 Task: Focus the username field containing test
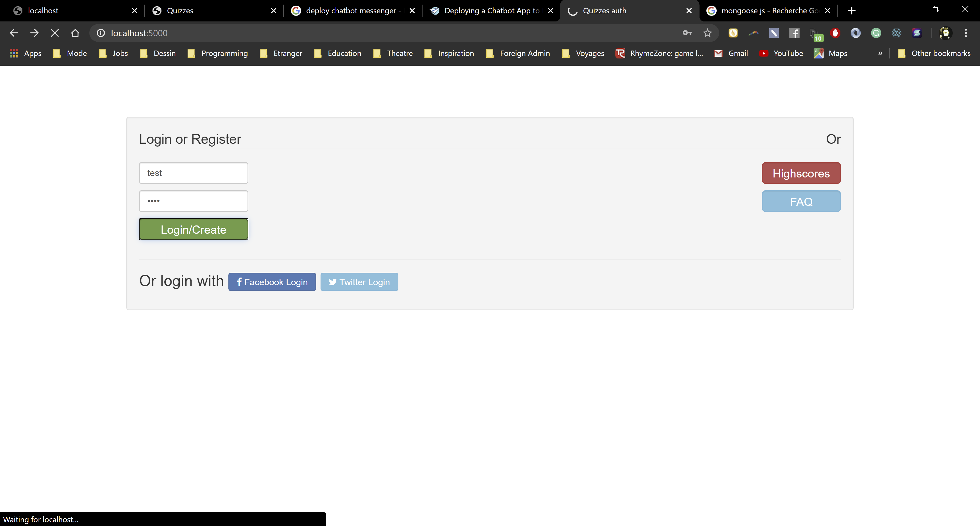[x=194, y=173]
